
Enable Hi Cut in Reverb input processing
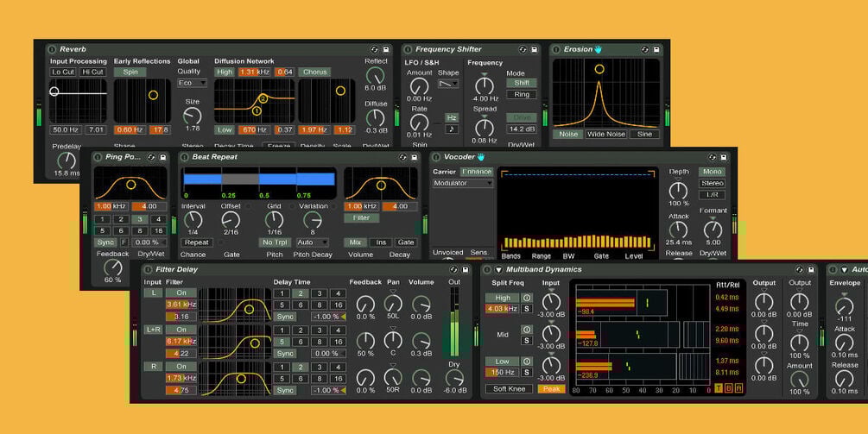(x=92, y=72)
